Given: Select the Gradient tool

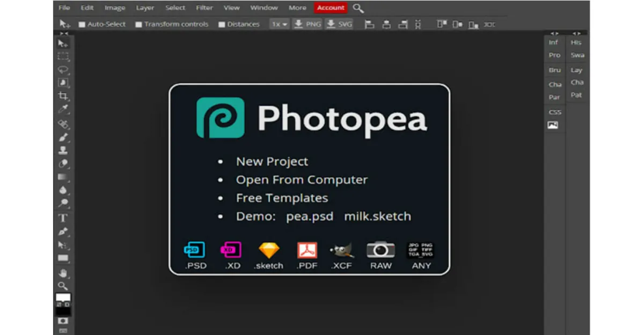Looking at the screenshot, I should pyautogui.click(x=63, y=177).
